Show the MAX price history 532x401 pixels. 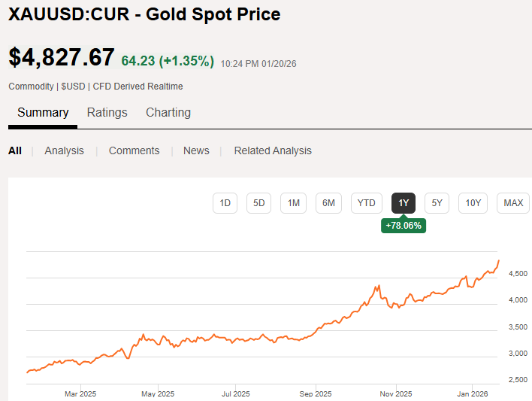[513, 203]
